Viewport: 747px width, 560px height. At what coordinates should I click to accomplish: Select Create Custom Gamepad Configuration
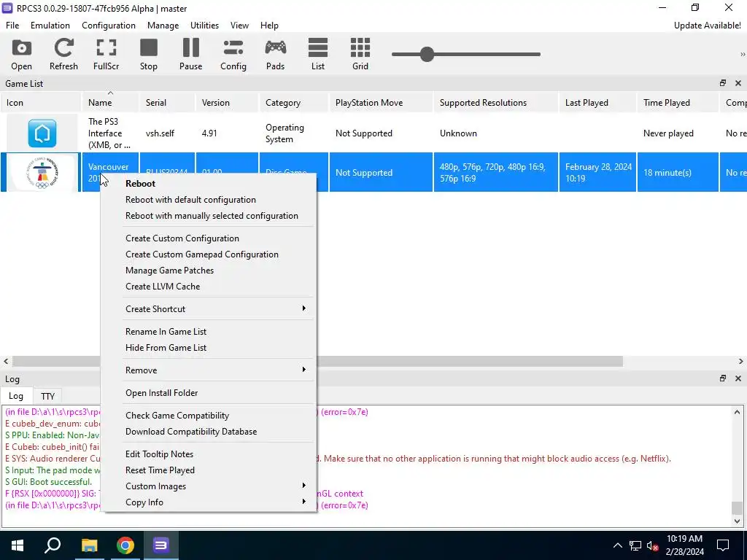209,254
